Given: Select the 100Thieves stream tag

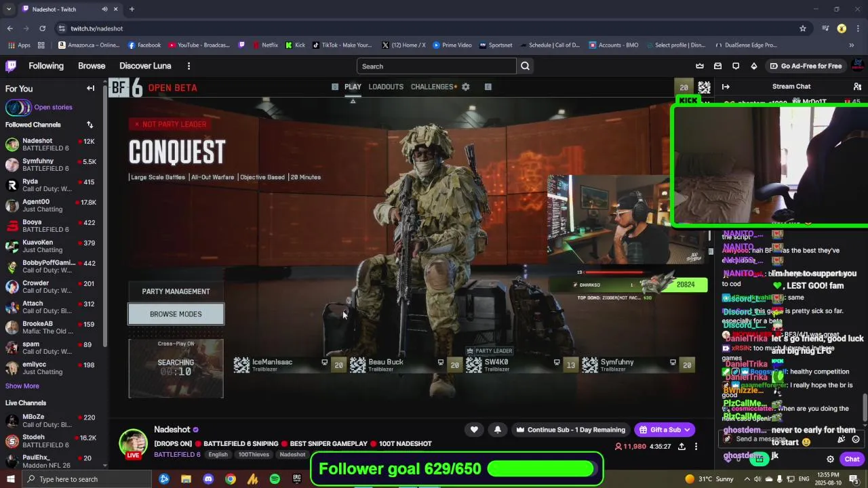Looking at the screenshot, I should 254,455.
